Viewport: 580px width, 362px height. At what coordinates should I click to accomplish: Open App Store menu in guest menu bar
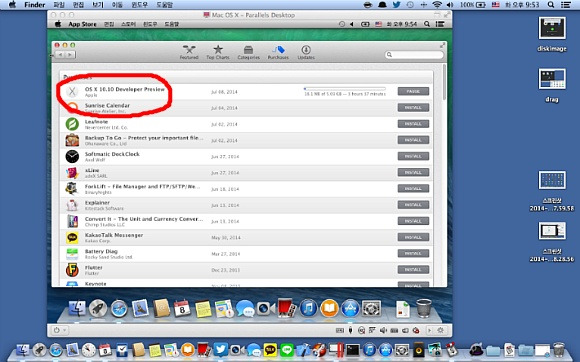pyautogui.click(x=82, y=24)
